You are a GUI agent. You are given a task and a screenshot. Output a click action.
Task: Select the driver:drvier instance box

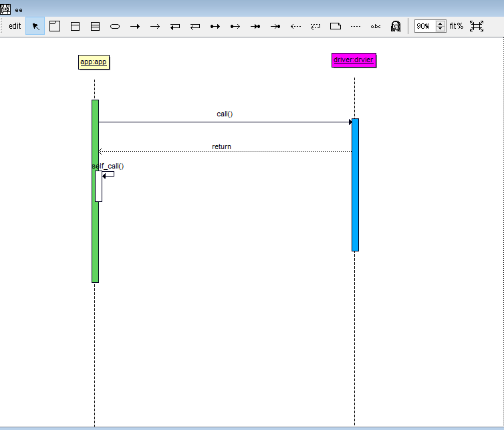pos(354,60)
